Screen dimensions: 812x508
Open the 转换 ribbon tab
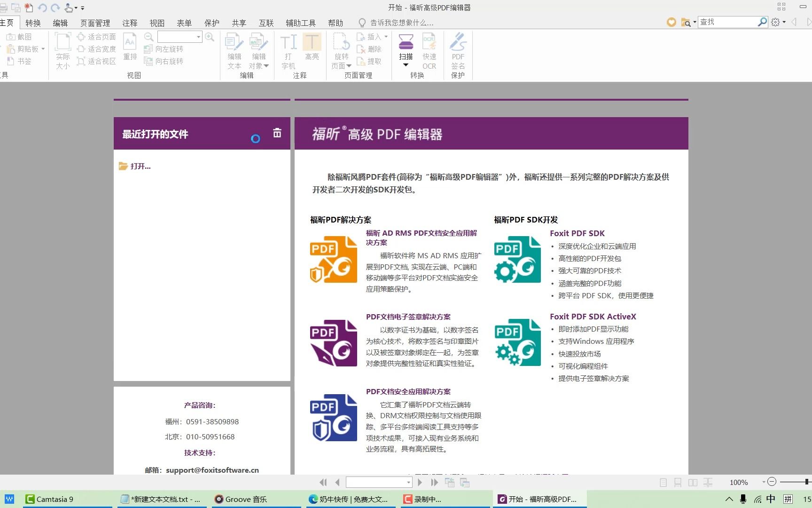pyautogui.click(x=33, y=23)
